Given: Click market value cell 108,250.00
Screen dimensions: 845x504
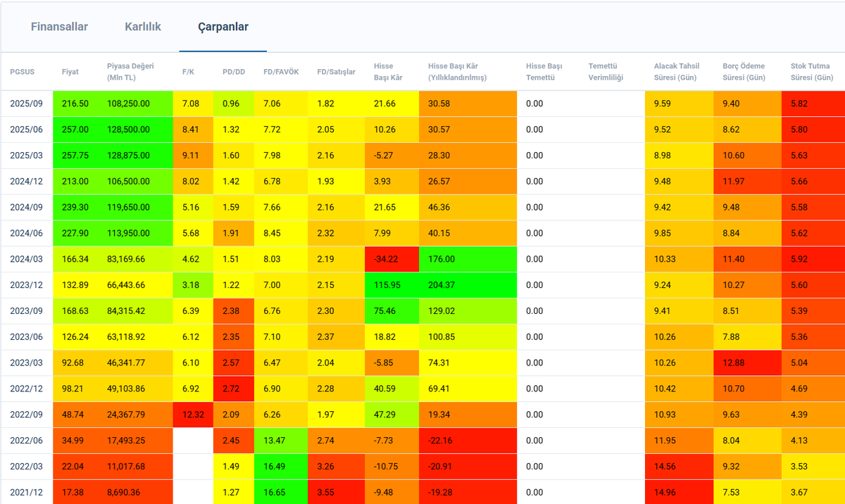Looking at the screenshot, I should [x=136, y=103].
